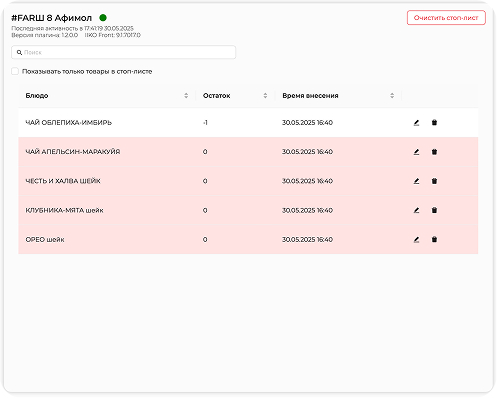Select ЧАЙ АПЕЛЬСИН-МАРАКУЙЯ dish name
Image resolution: width=497 pixels, height=398 pixels.
73,152
